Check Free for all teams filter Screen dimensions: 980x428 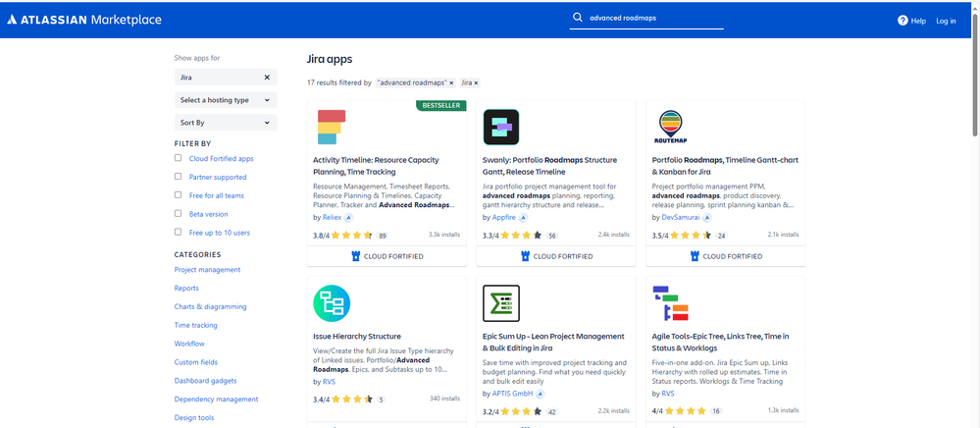coord(179,195)
